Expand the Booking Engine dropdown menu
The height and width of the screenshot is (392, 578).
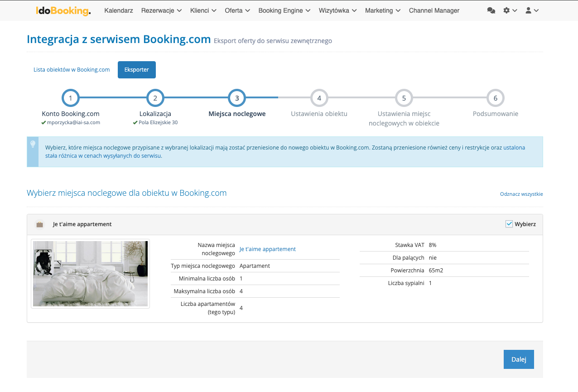tap(284, 10)
